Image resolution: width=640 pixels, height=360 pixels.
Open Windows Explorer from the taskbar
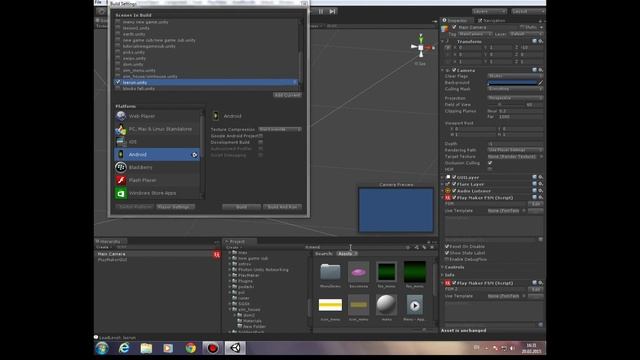click(146, 348)
